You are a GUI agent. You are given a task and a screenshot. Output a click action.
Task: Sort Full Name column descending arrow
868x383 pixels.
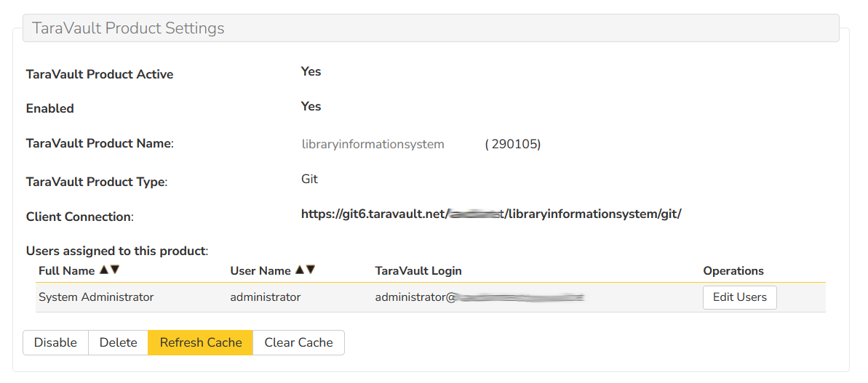click(x=115, y=270)
